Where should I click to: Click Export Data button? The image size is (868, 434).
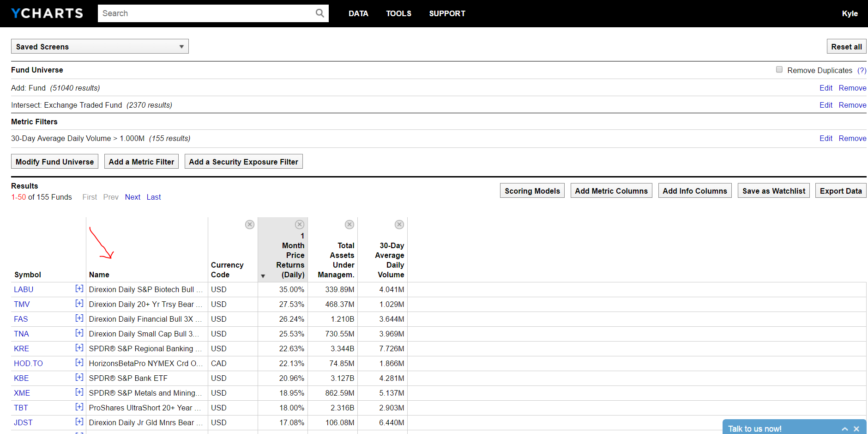coord(840,190)
